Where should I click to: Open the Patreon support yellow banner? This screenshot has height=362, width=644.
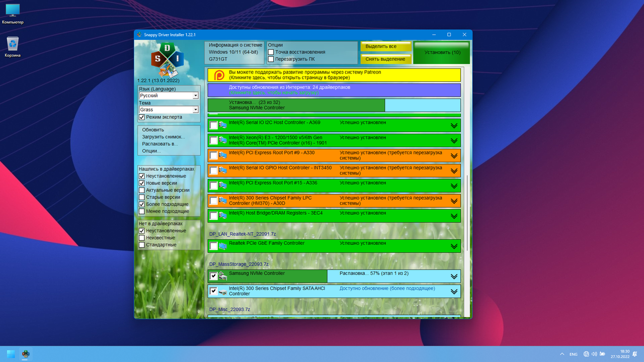(x=334, y=75)
